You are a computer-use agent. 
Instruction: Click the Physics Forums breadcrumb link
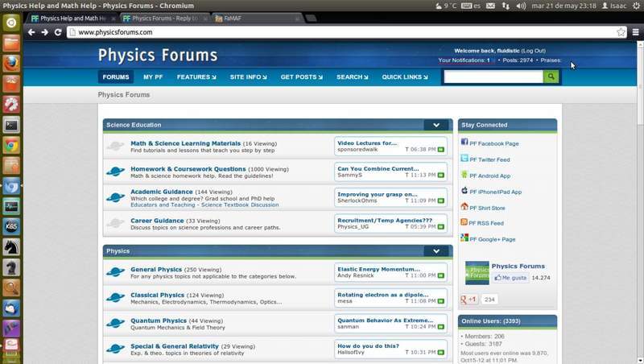[124, 94]
